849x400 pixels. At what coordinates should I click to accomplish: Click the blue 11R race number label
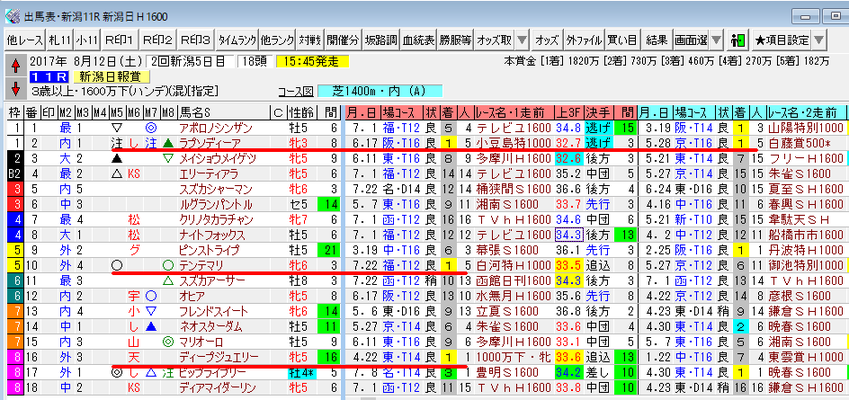pyautogui.click(x=49, y=76)
